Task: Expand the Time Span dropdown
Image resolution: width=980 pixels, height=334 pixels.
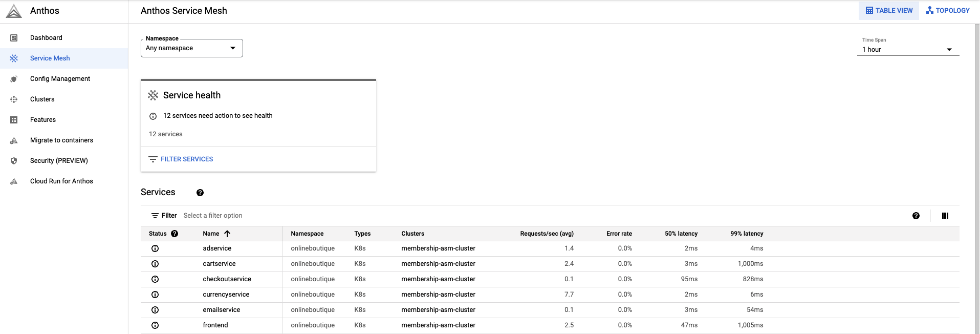Action: (907, 50)
